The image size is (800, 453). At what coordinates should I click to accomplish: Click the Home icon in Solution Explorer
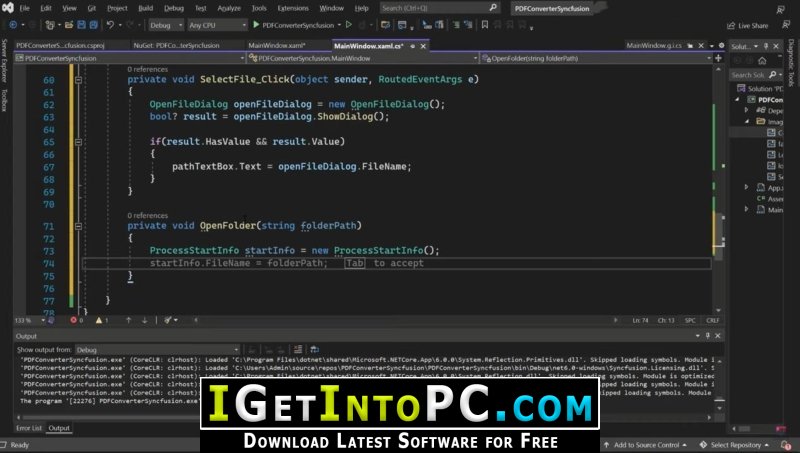pos(762,61)
